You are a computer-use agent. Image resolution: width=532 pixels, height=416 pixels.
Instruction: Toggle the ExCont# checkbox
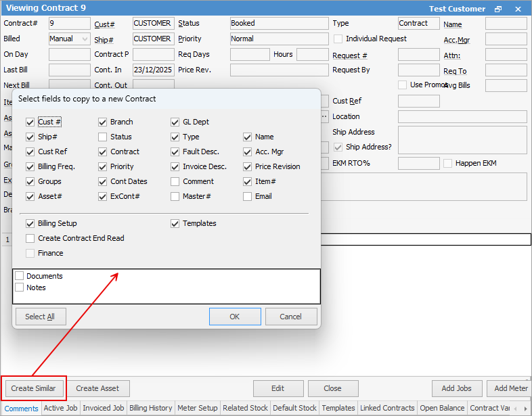[102, 196]
